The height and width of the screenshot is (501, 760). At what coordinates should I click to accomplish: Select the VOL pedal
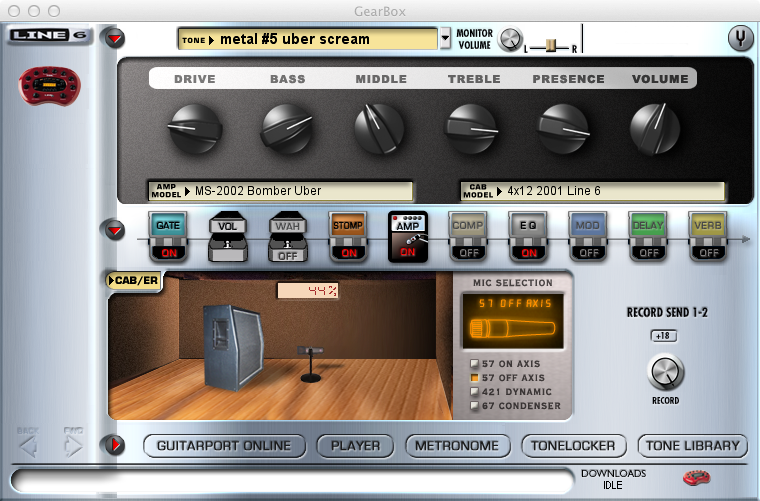(228, 236)
